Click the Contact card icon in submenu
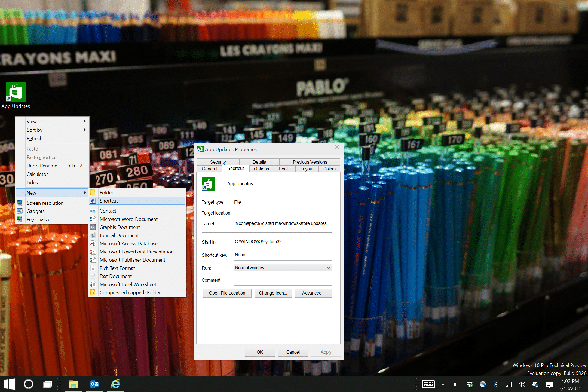Screen dimensions: 588x392 coord(93,211)
